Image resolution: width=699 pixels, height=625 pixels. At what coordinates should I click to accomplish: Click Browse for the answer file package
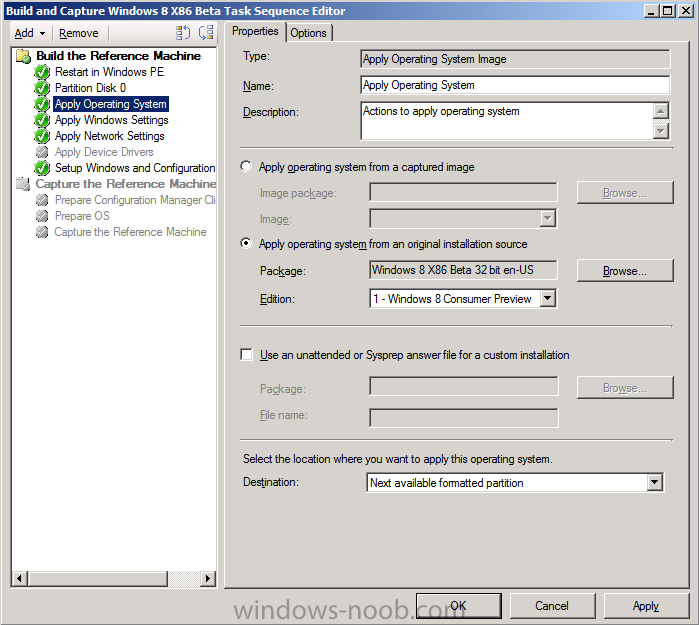(625, 388)
